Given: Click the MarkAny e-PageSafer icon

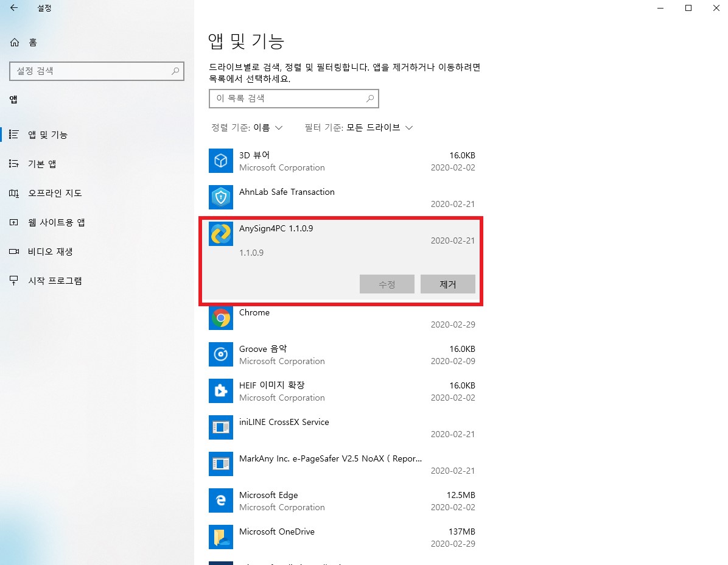Looking at the screenshot, I should (x=220, y=464).
